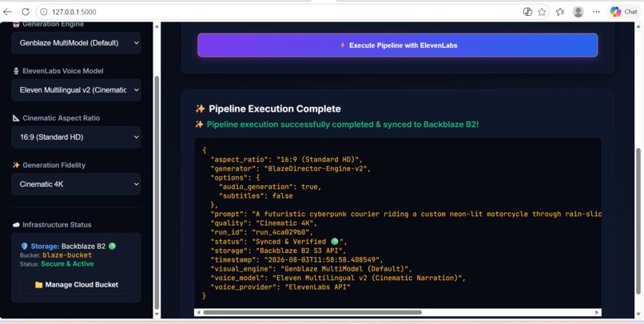Click the green dot in Synced & Verified status
This screenshot has width=644, height=324.
334,242
